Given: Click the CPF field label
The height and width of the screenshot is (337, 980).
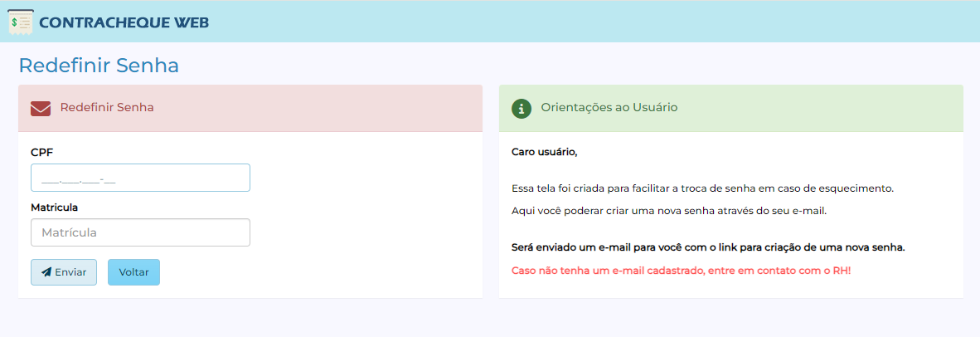Looking at the screenshot, I should pyautogui.click(x=41, y=153).
